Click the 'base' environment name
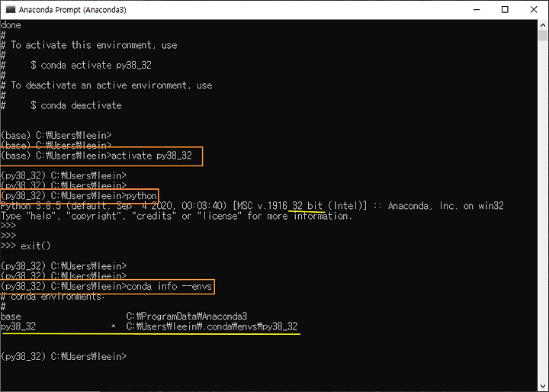Screen dimensions: 549x392 click(11, 316)
